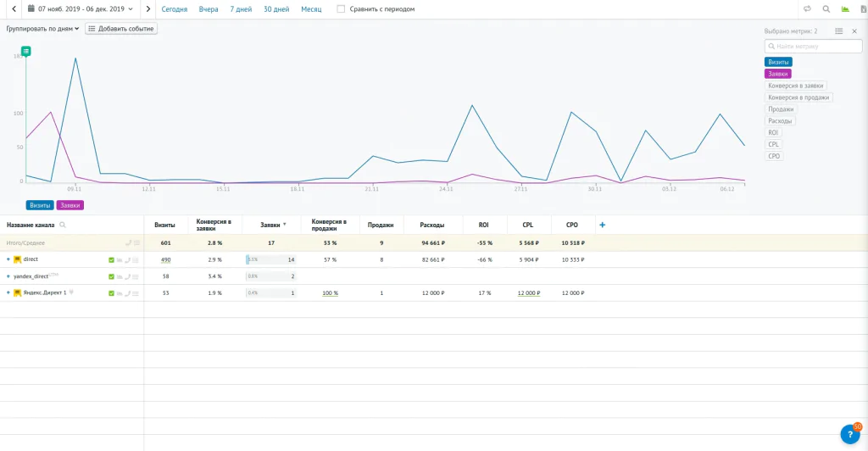This screenshot has height=451, width=868.
Task: Click the export file icon at top right
Action: click(863, 8)
